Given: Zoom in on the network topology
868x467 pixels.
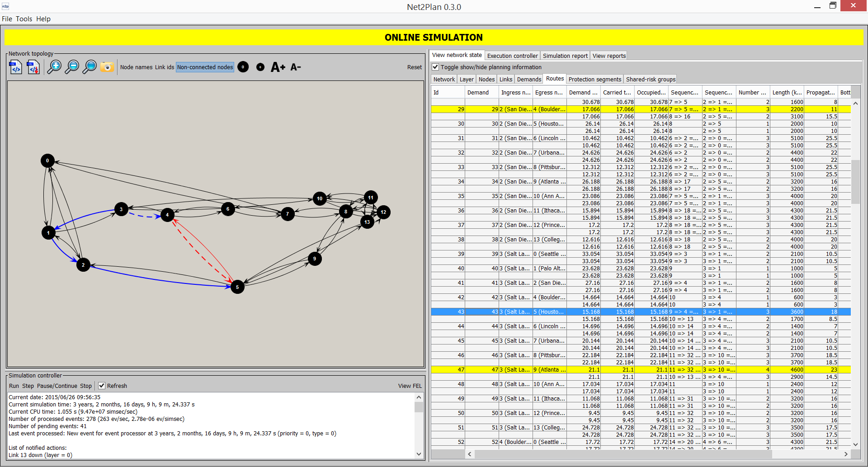Looking at the screenshot, I should pos(54,67).
